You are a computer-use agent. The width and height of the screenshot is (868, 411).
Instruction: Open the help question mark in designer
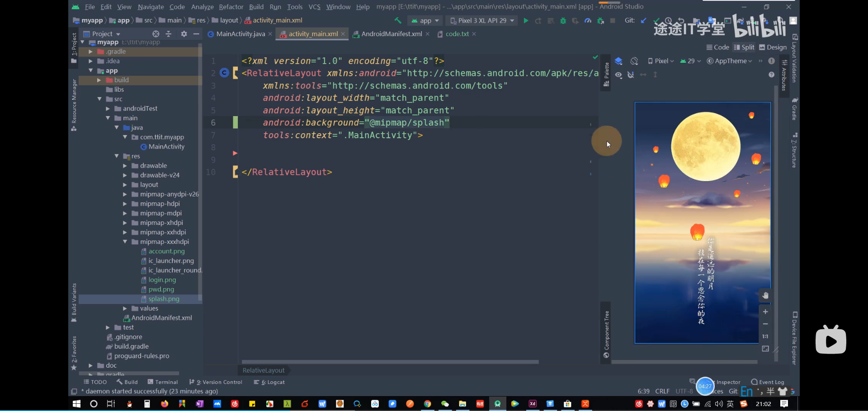[772, 75]
